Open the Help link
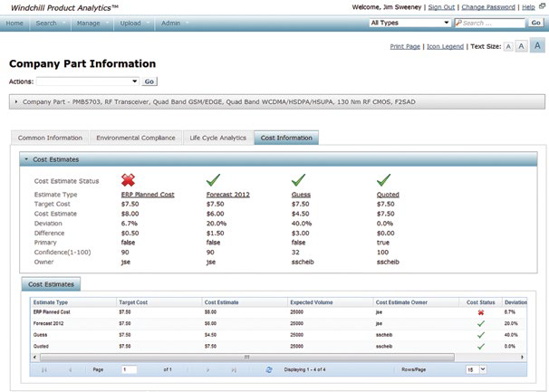This screenshot has height=392, width=549. coord(528,7)
